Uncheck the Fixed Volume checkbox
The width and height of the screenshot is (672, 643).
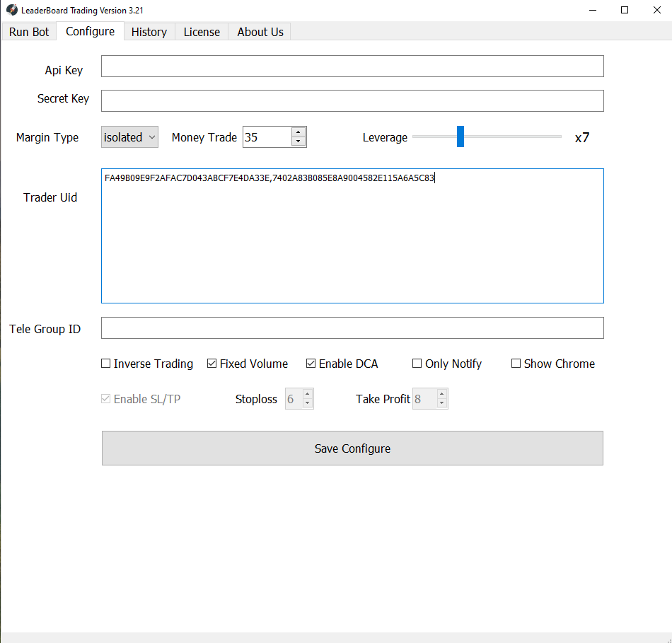click(x=212, y=364)
